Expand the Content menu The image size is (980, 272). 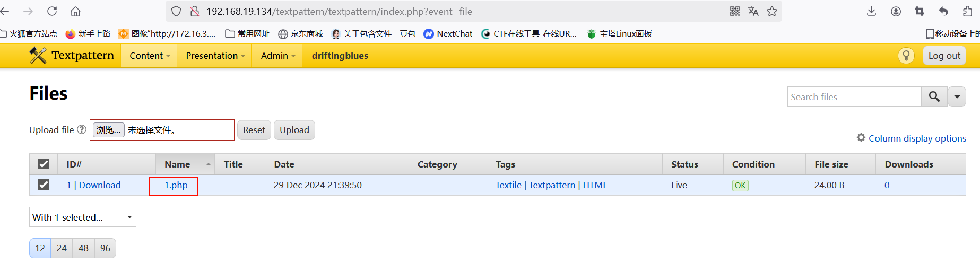tap(150, 56)
